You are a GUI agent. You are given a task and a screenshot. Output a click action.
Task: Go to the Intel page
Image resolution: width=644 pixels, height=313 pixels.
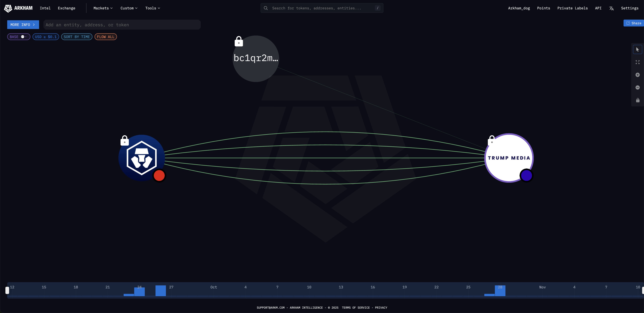point(45,8)
